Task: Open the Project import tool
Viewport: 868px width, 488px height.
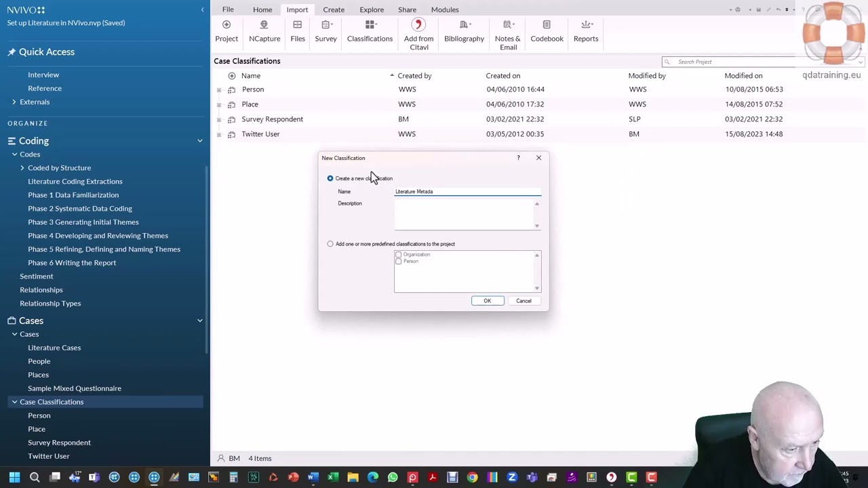Action: (x=226, y=31)
